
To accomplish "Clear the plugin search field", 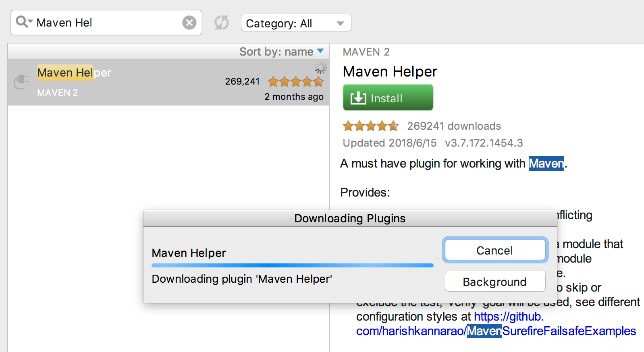I will pos(189,23).
